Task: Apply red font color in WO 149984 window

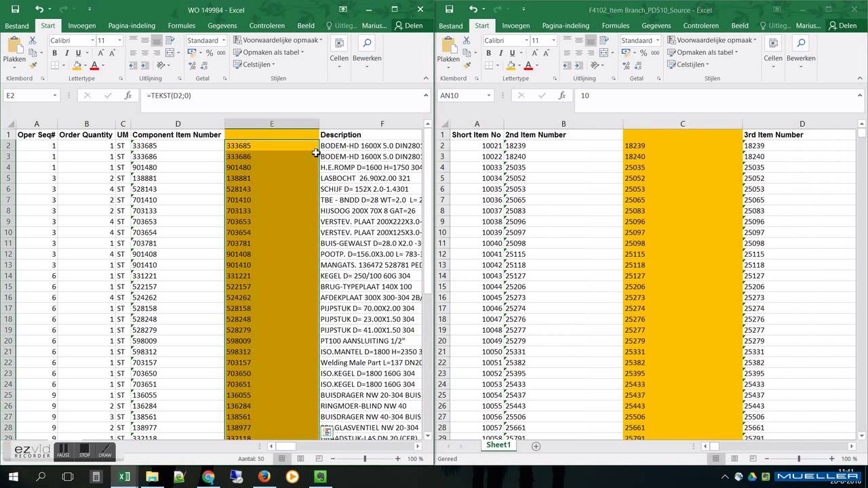Action: point(94,66)
